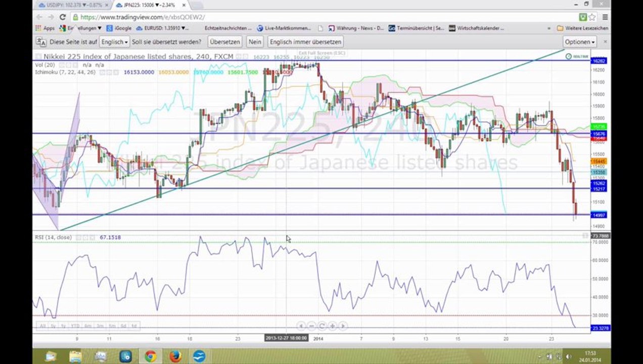The height and width of the screenshot is (364, 643).
Task: Select the 6m time range
Action: click(88, 326)
